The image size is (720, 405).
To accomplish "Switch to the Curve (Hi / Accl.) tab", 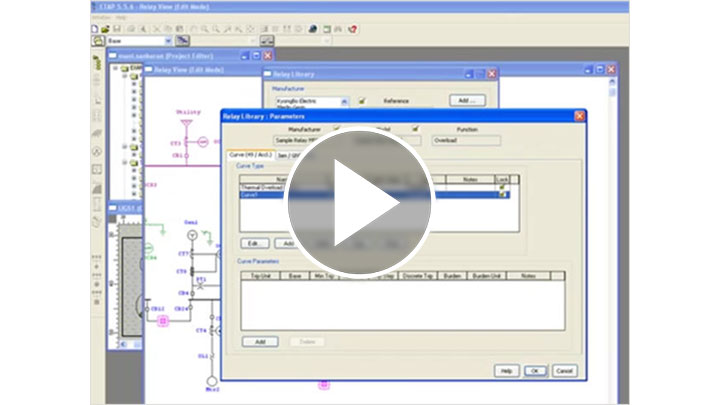I will (x=248, y=155).
